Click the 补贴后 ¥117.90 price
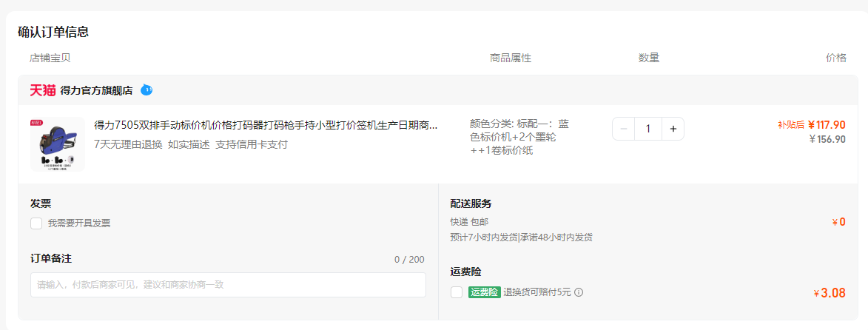The image size is (868, 330). [812, 124]
